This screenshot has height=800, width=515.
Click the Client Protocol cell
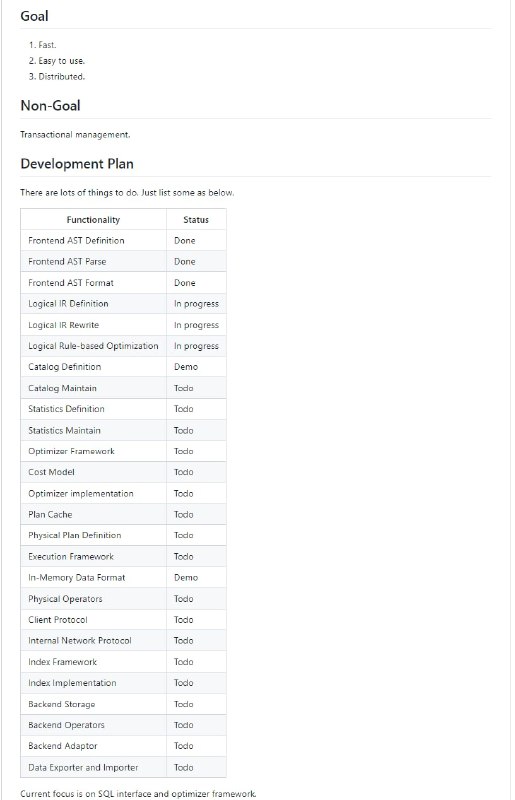[x=93, y=619]
